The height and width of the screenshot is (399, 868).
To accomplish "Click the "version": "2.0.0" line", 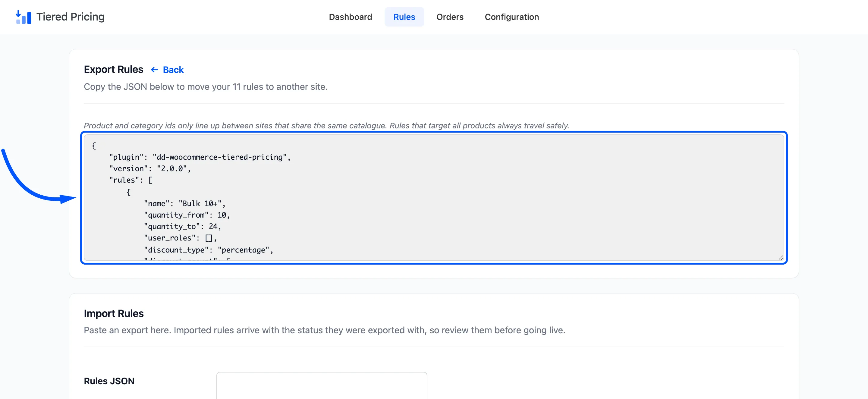I will tap(150, 168).
